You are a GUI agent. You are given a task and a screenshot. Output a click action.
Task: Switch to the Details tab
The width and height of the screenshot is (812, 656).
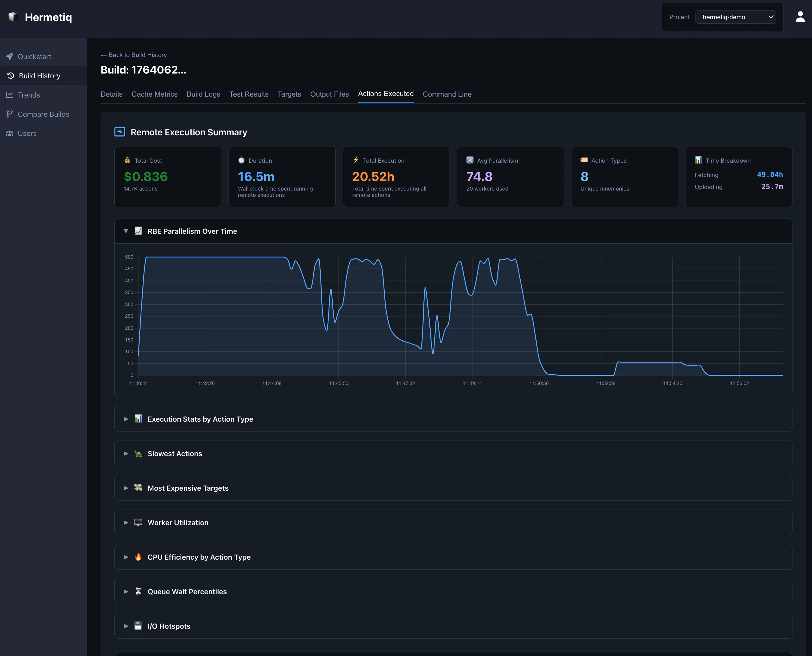tap(112, 94)
